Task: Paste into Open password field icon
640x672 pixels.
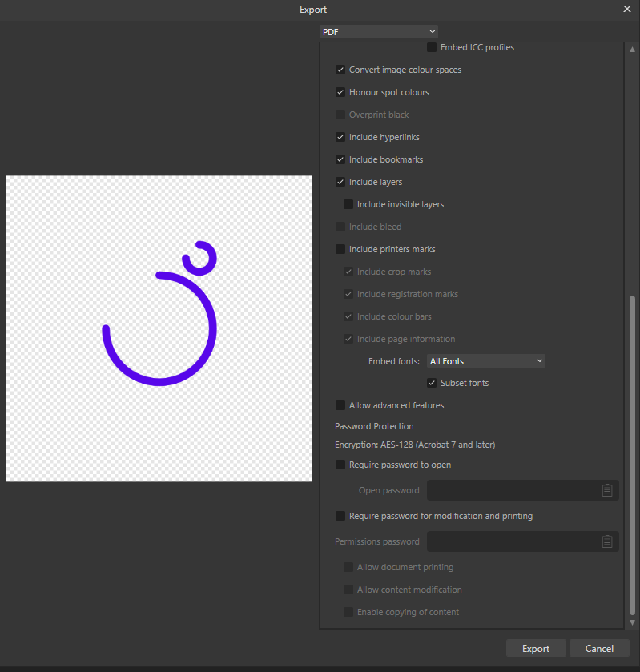Action: [607, 490]
